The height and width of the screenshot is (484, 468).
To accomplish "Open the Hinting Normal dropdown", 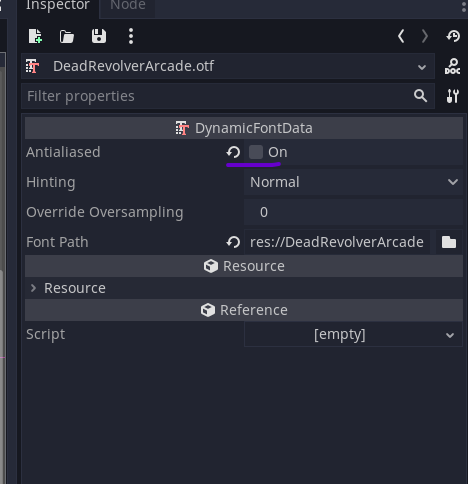I will click(353, 182).
